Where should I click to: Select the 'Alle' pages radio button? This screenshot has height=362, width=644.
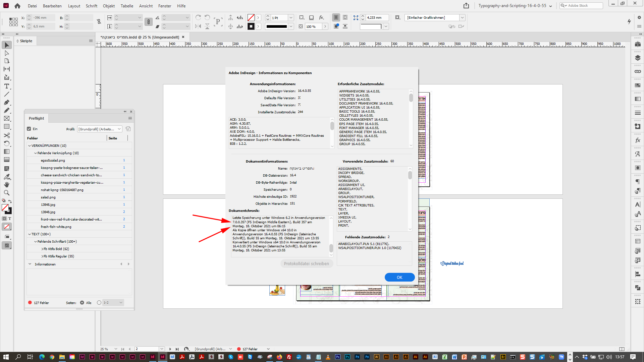(82, 302)
